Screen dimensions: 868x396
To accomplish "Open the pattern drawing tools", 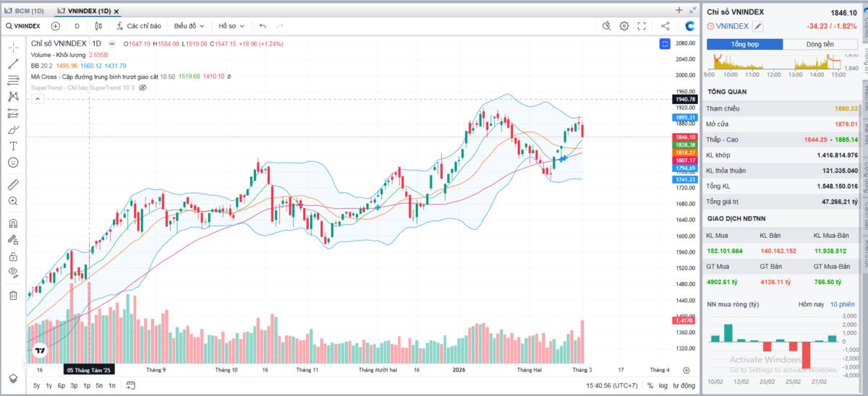I will (x=13, y=96).
